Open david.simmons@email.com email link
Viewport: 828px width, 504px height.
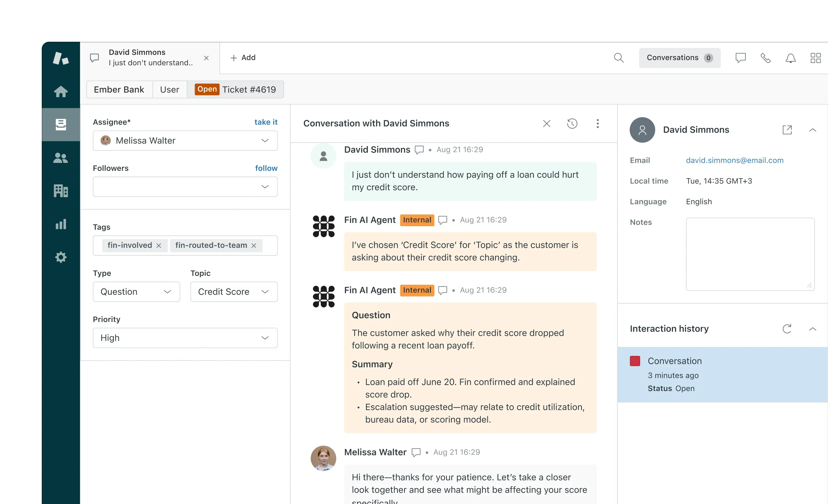point(735,160)
